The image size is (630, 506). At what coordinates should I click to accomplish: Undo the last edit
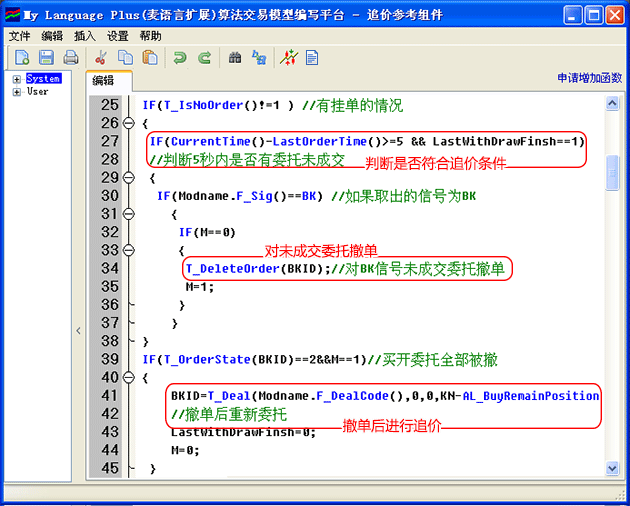[180, 58]
